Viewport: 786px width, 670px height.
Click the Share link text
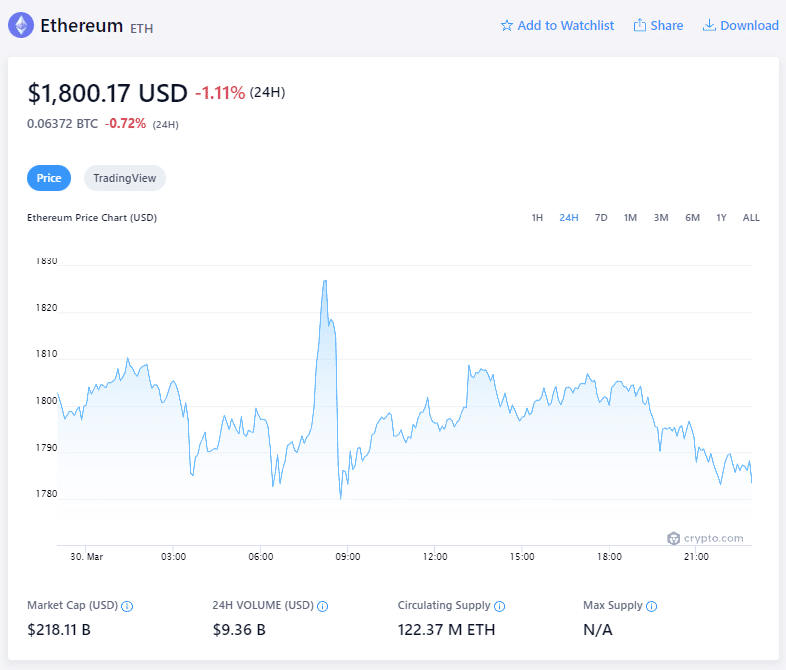[x=667, y=26]
